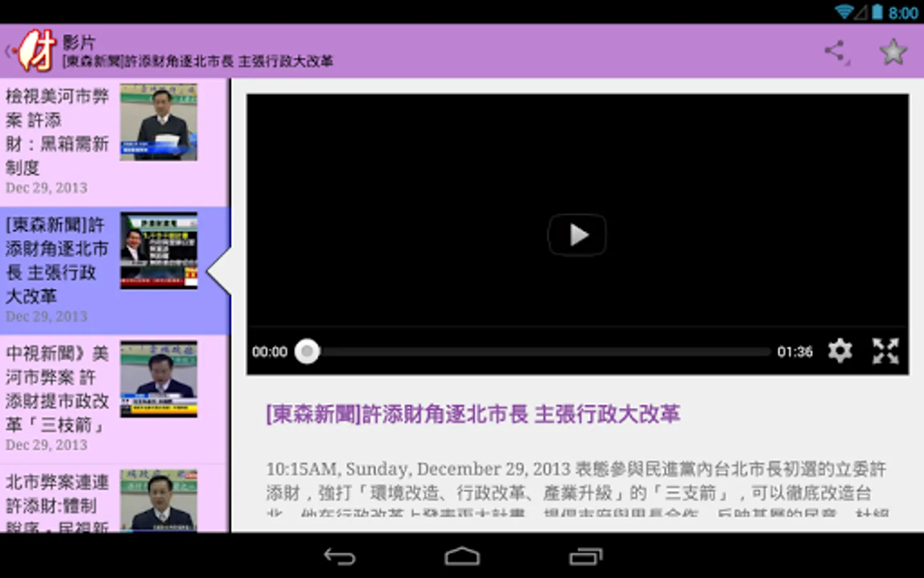Image resolution: width=924 pixels, height=578 pixels.
Task: Tap the Android recent apps button
Action: click(x=585, y=556)
